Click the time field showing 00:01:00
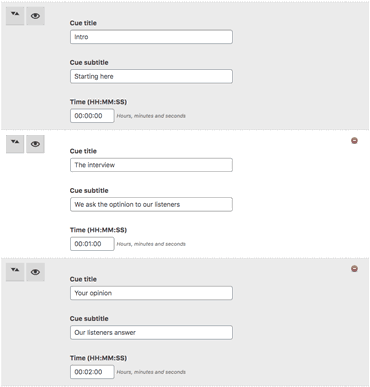Screen dimensions: 370x387 pyautogui.click(x=92, y=244)
